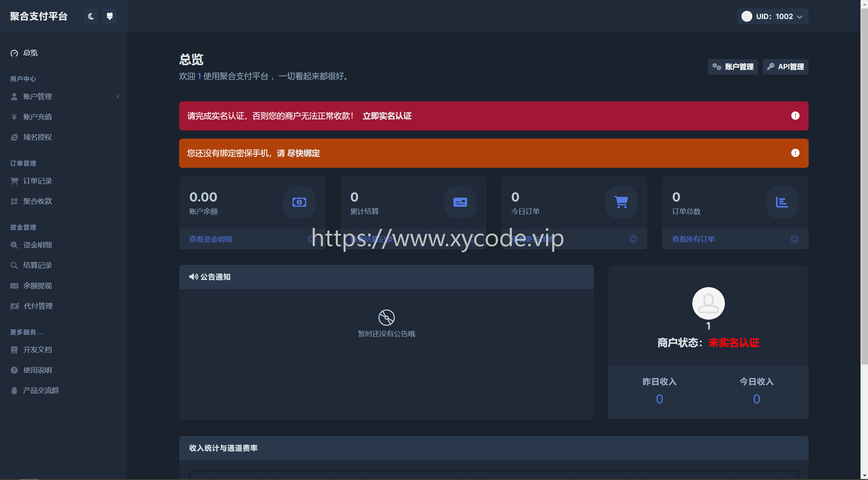
Task: Click the browser icon beside 域名授权
Action: click(x=14, y=137)
